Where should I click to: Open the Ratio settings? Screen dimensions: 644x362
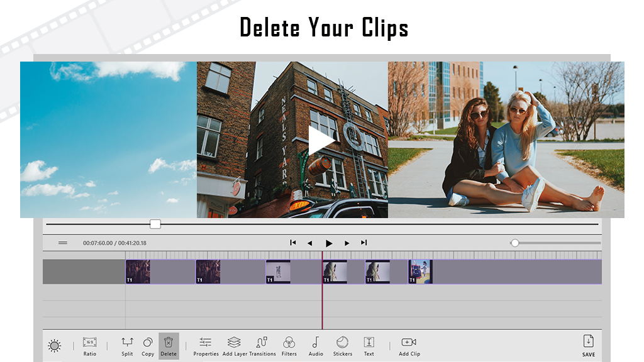point(90,343)
